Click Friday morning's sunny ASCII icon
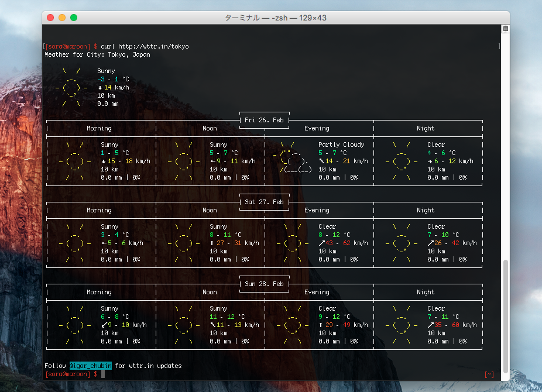This screenshot has width=542, height=392. [74, 161]
